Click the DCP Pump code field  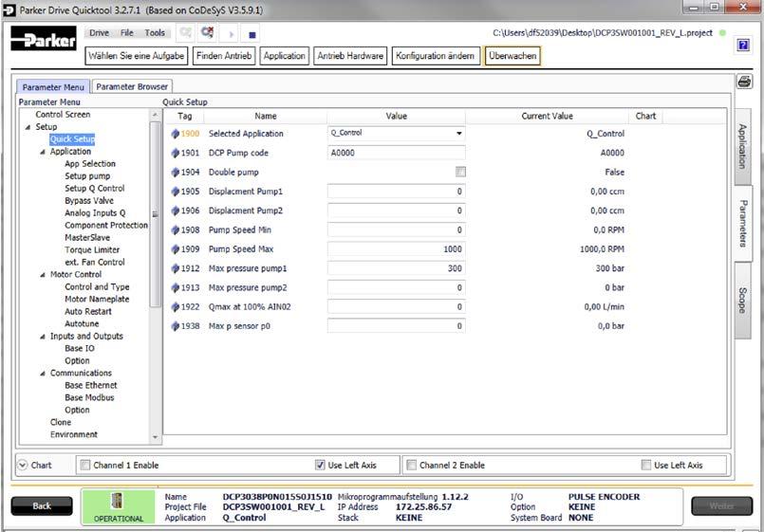pos(396,153)
